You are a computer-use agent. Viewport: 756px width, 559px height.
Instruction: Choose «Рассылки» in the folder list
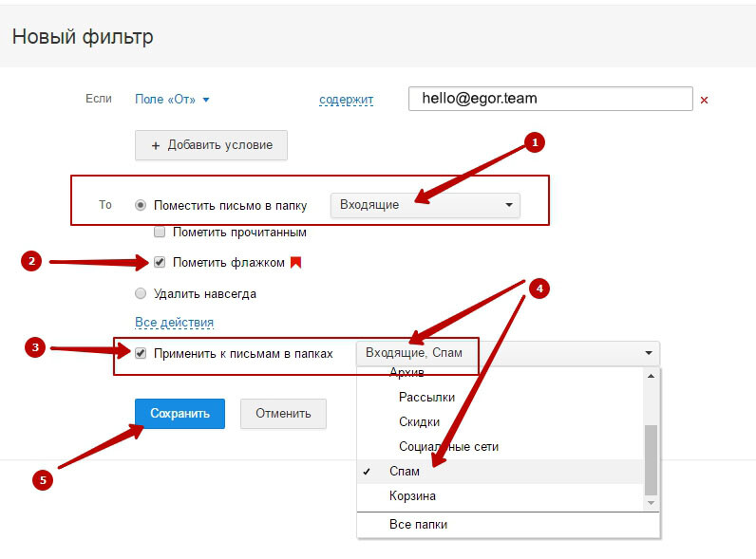pyautogui.click(x=501, y=397)
